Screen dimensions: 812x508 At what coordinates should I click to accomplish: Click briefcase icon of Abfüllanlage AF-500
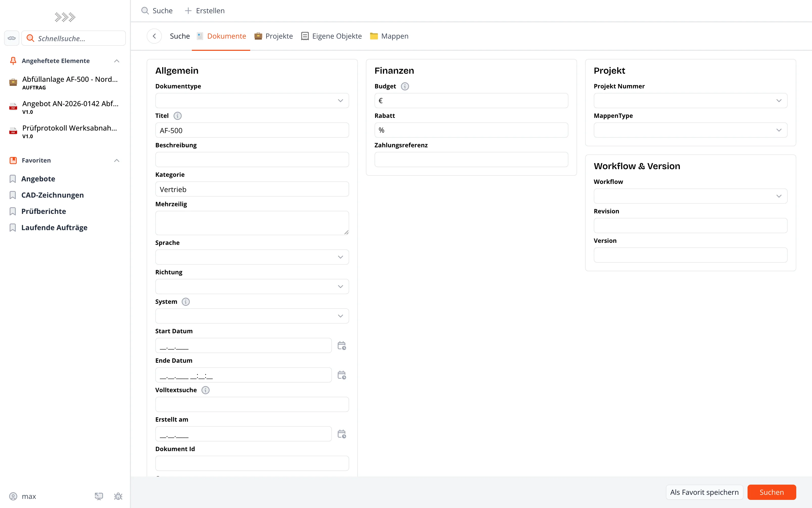click(13, 82)
